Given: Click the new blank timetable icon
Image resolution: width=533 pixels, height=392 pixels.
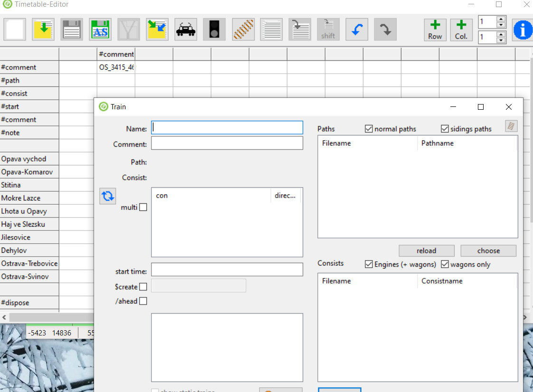Looking at the screenshot, I should [x=15, y=29].
